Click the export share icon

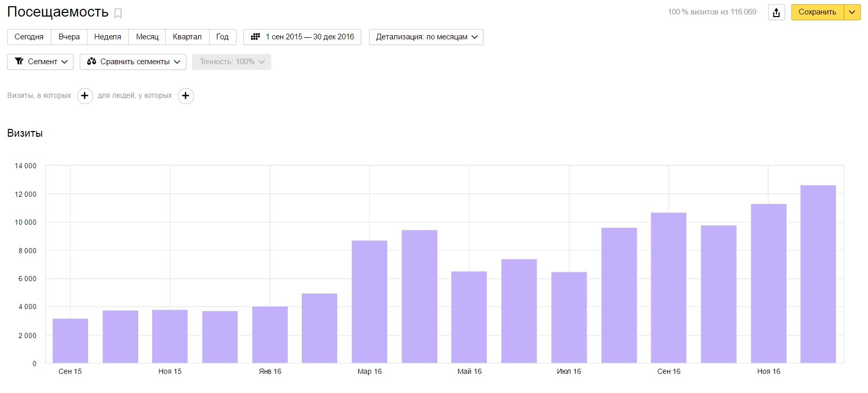click(776, 12)
